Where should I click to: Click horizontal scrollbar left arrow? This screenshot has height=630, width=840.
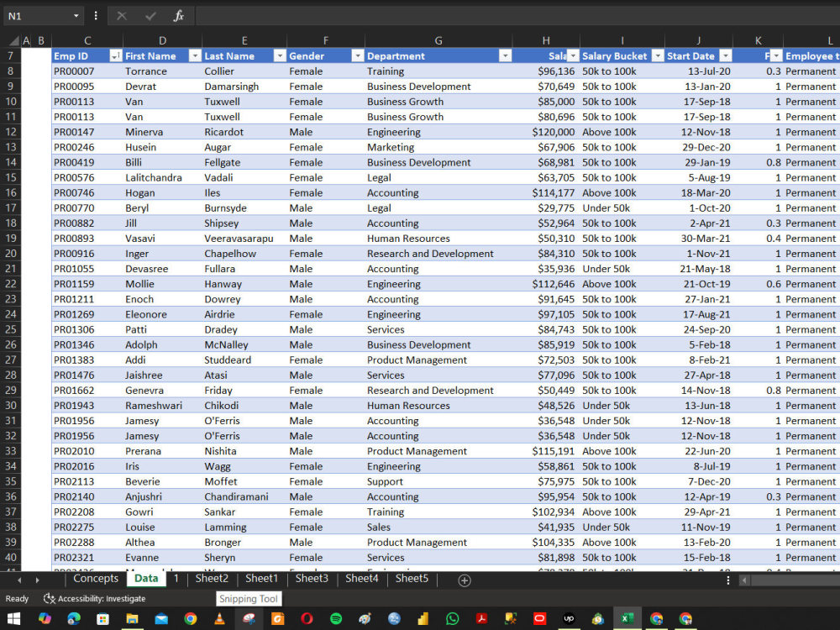(x=744, y=580)
